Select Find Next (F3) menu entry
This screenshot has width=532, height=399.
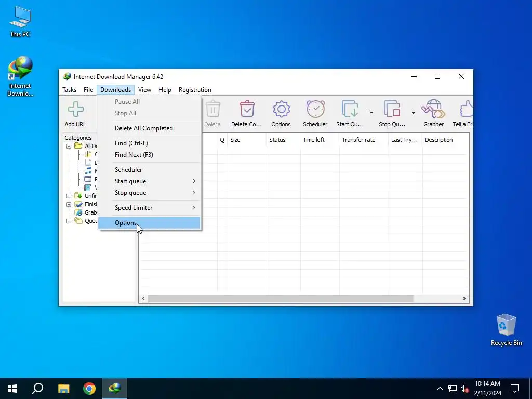[x=149, y=155]
